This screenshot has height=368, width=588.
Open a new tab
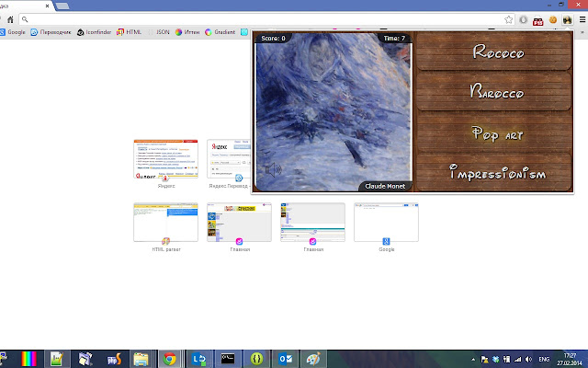(x=62, y=6)
